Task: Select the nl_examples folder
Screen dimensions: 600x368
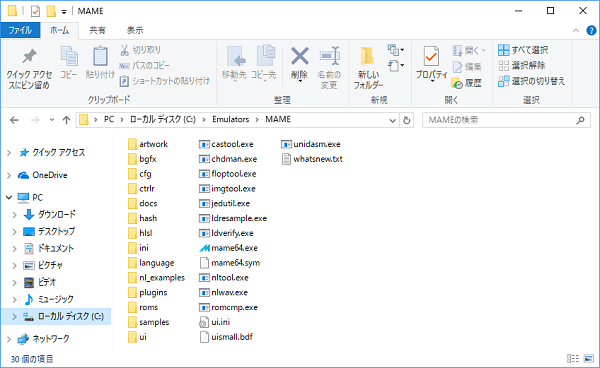Action: coord(157,278)
